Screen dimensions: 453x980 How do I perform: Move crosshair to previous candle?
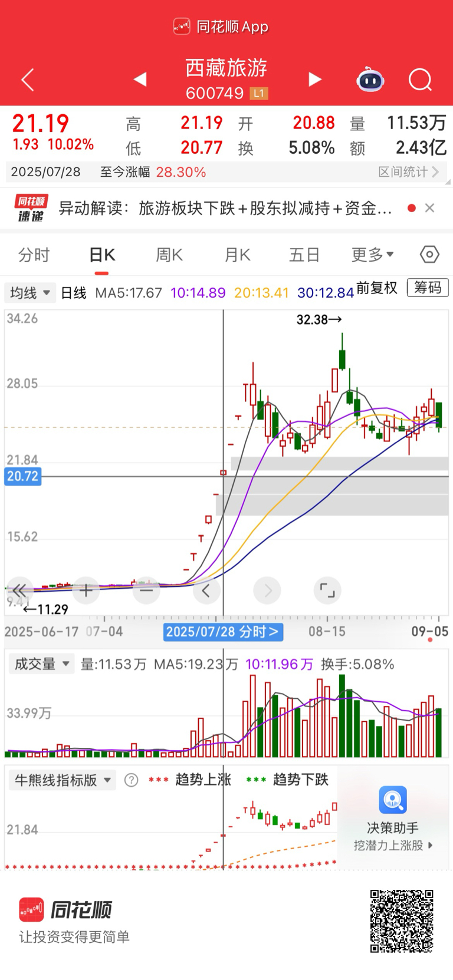(206, 590)
